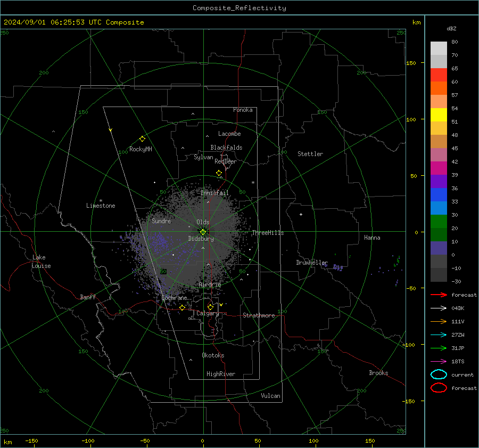Screen dimensions: 479x448
Task: Click the Didsbury town label
Action: coord(201,239)
